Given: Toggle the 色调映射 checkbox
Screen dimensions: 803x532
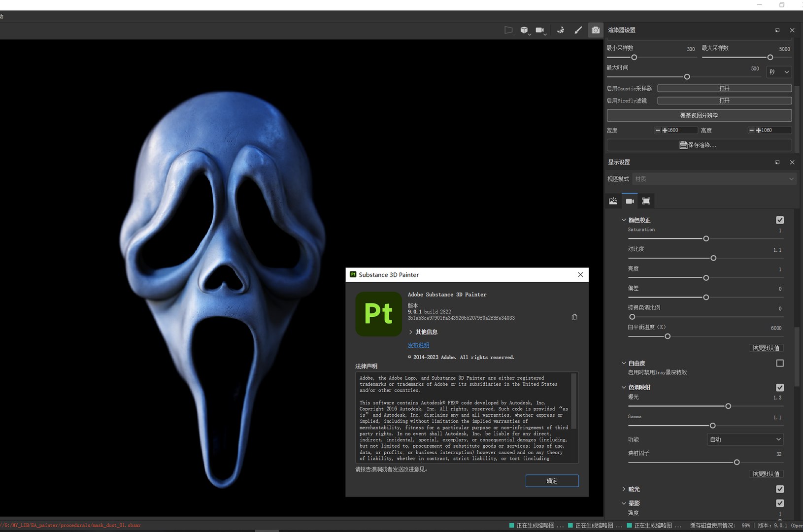Looking at the screenshot, I should [x=780, y=388].
